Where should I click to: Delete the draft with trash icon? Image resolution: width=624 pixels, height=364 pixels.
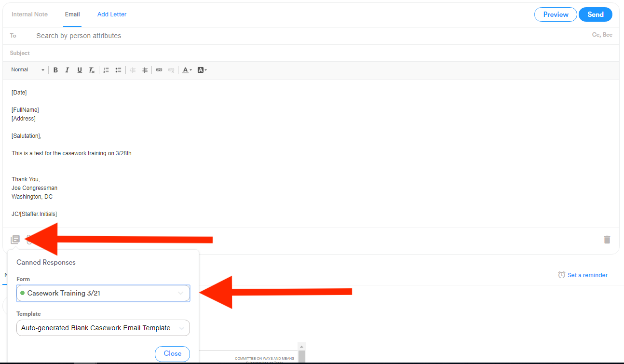pos(607,240)
